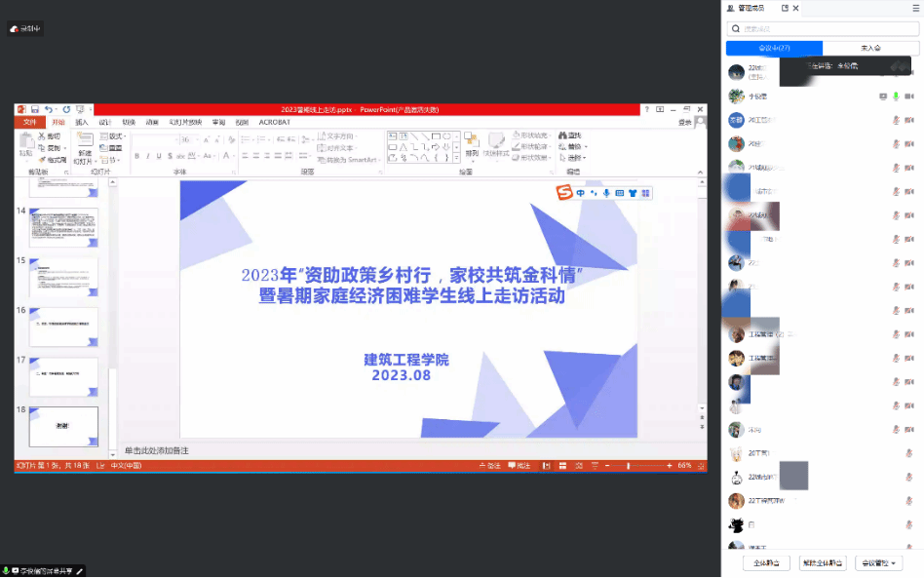Toggle Bold formatting in the font group
Viewport: 924px width, 578px height.
(x=136, y=156)
